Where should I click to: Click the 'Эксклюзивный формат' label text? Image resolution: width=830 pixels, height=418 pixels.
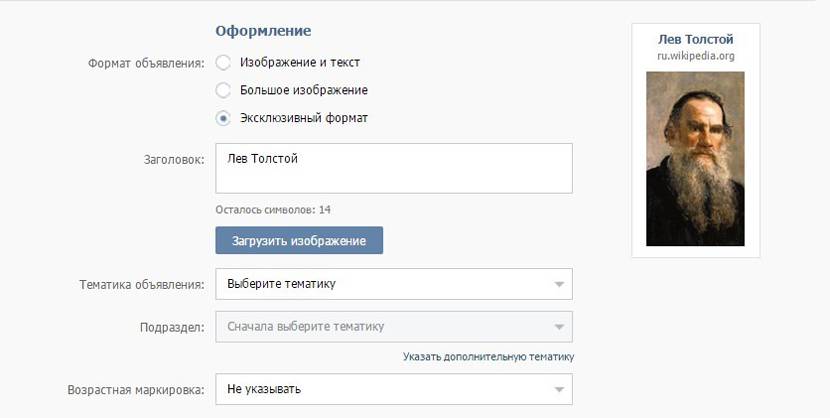coord(304,118)
